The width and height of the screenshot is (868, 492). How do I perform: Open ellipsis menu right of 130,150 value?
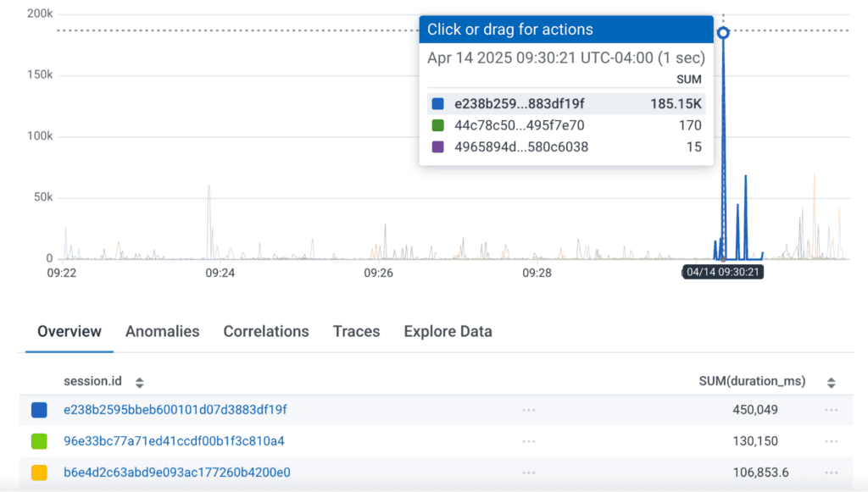point(831,441)
